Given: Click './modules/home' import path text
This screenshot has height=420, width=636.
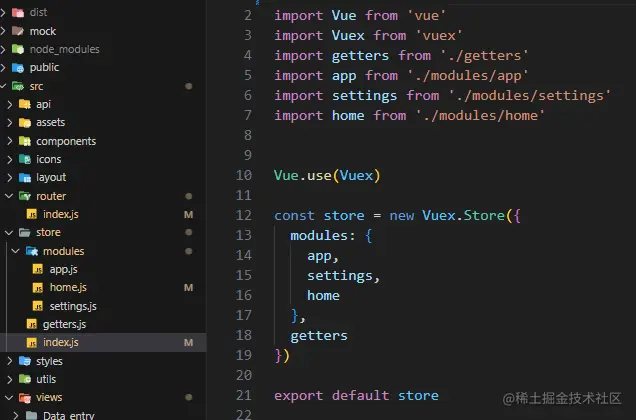Looking at the screenshot, I should click(481, 115).
